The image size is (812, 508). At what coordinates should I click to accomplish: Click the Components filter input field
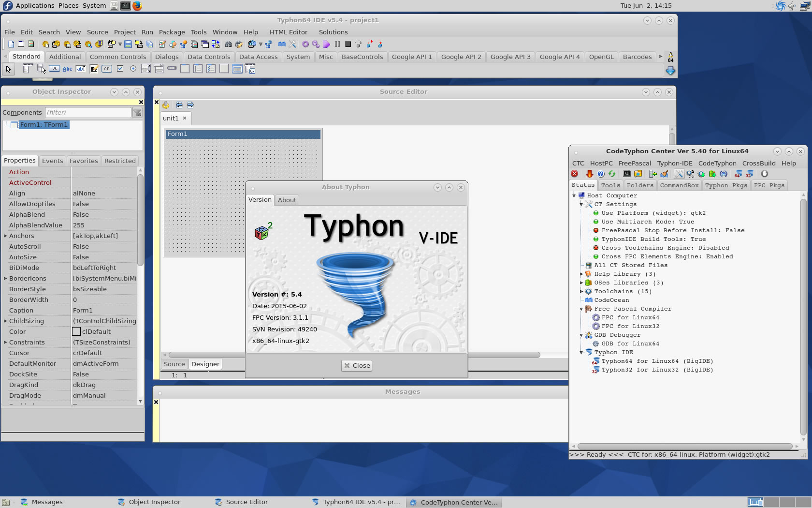pyautogui.click(x=88, y=113)
